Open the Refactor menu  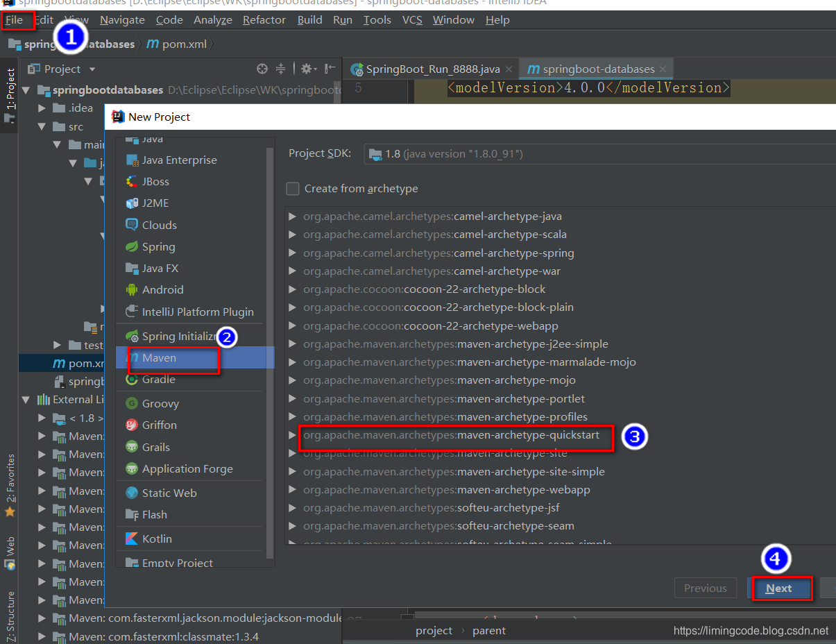264,19
